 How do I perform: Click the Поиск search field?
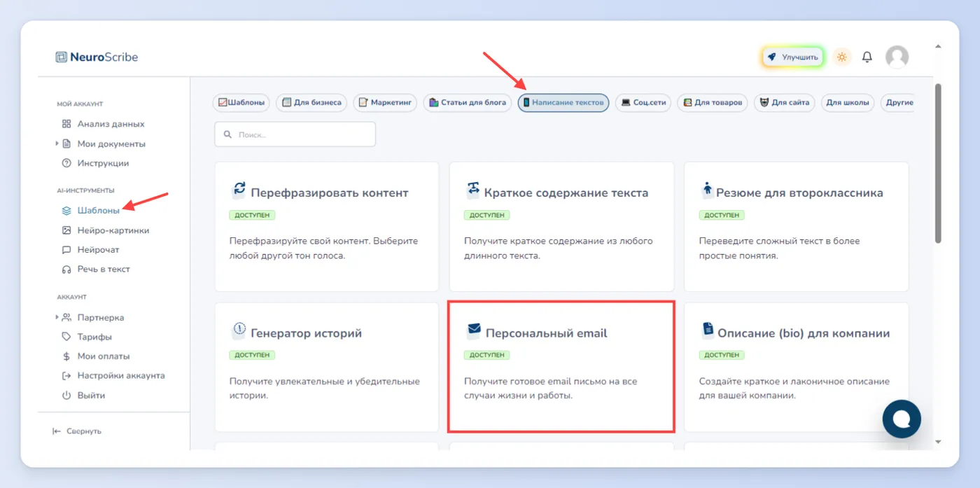click(x=295, y=134)
